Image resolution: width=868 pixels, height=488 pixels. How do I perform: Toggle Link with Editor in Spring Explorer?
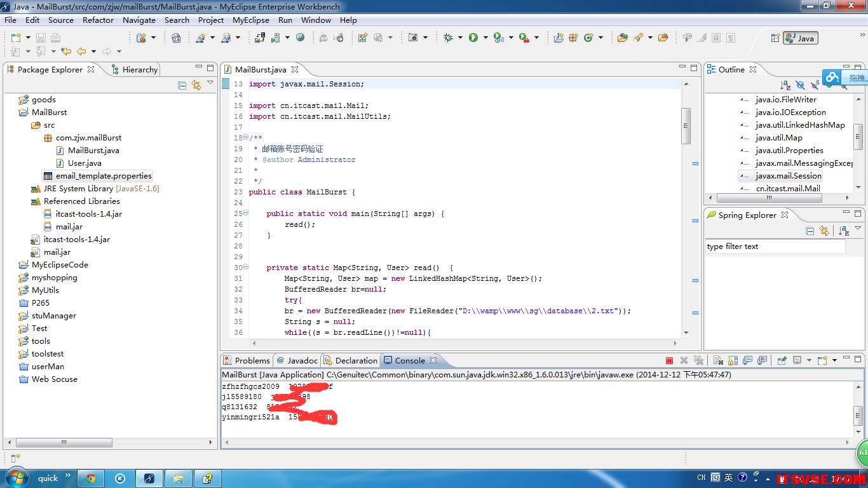[x=824, y=231]
